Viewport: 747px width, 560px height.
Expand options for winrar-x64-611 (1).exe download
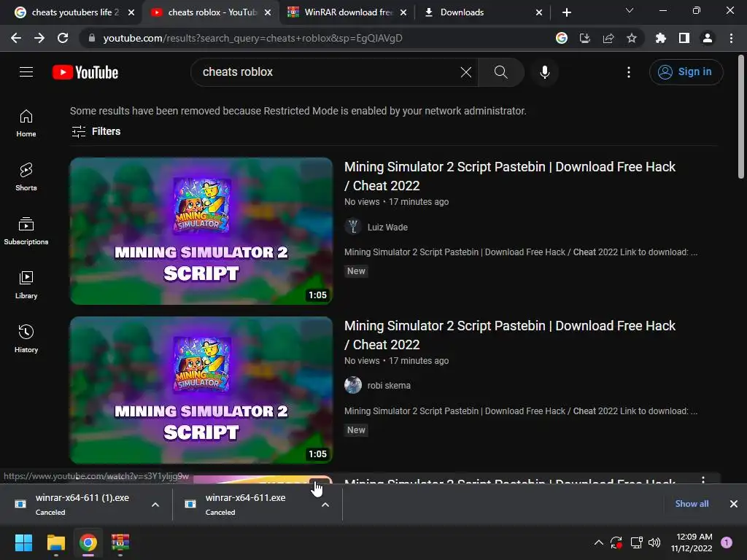tap(155, 505)
